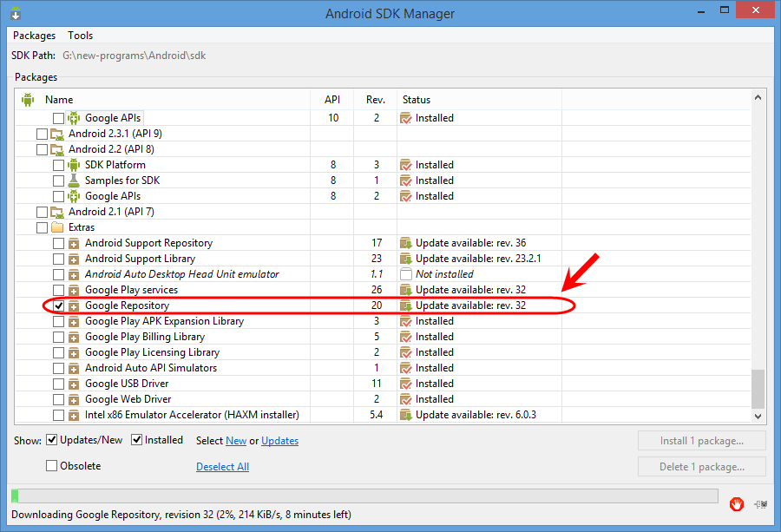Click the scrollbar down arrow
This screenshot has width=781, height=532.
[x=758, y=417]
